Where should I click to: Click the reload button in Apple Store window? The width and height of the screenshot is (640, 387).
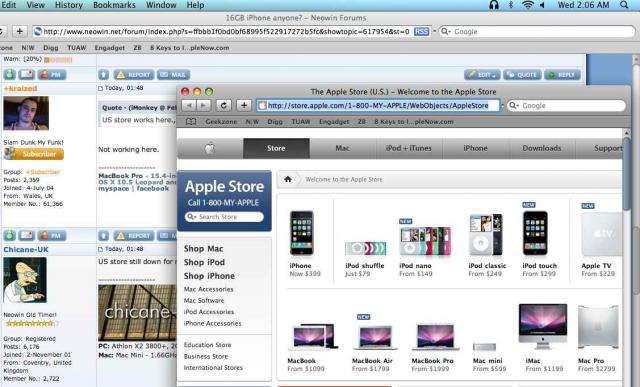click(x=223, y=105)
